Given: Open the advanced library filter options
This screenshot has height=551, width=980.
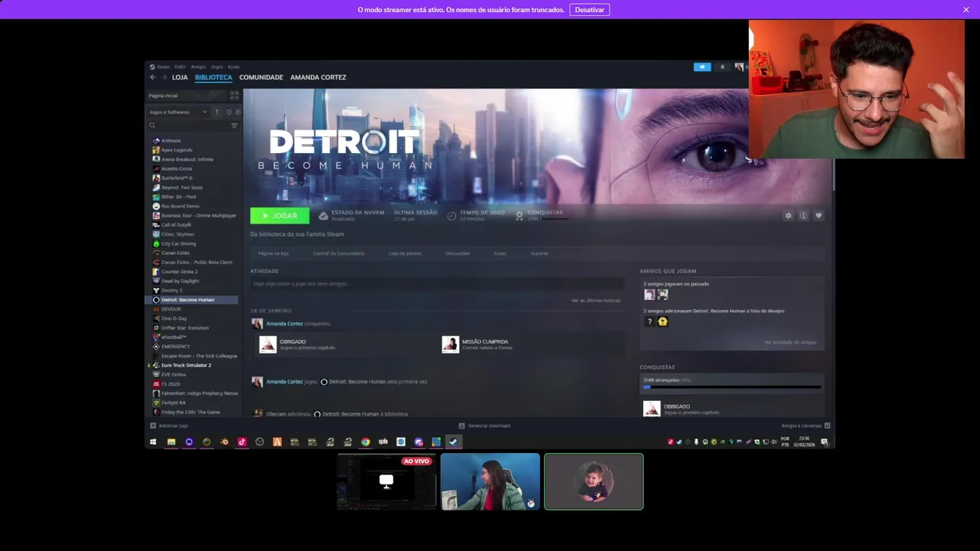Looking at the screenshot, I should [234, 126].
